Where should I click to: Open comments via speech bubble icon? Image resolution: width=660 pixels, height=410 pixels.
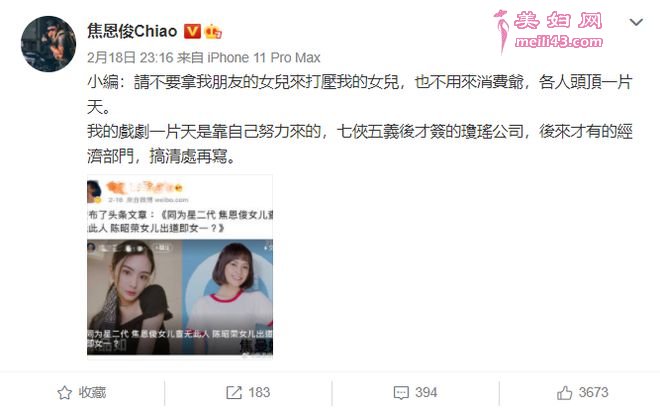pos(401,393)
